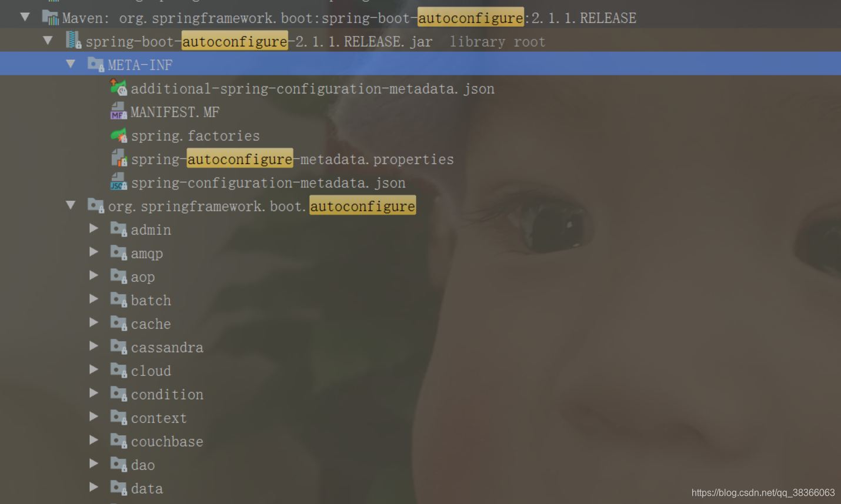Image resolution: width=841 pixels, height=504 pixels.
Task: Select the cache package name
Action: (x=151, y=324)
